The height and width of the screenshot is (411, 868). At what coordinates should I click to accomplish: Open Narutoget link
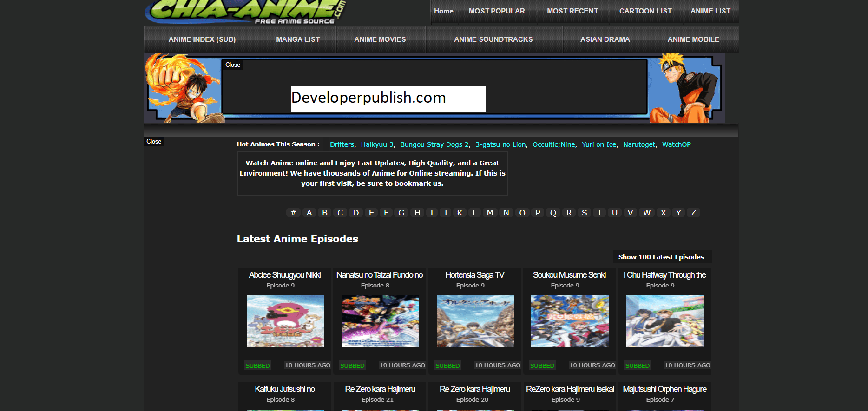pos(639,144)
